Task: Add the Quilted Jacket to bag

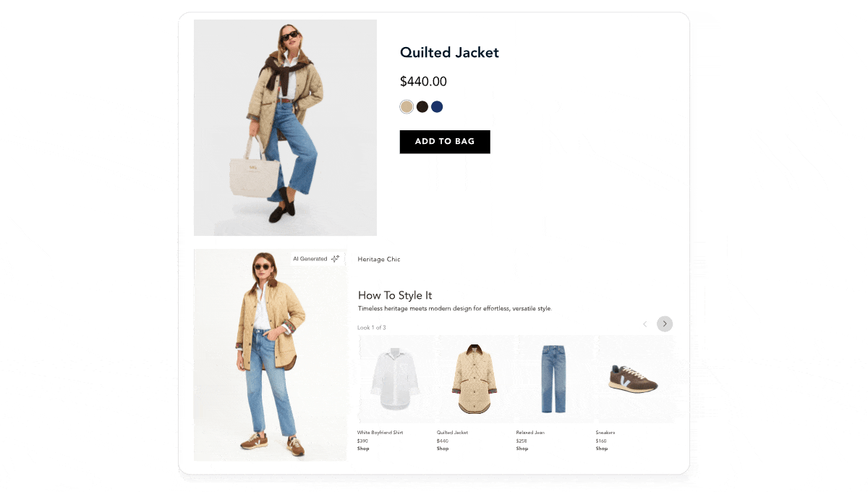Action: (445, 142)
